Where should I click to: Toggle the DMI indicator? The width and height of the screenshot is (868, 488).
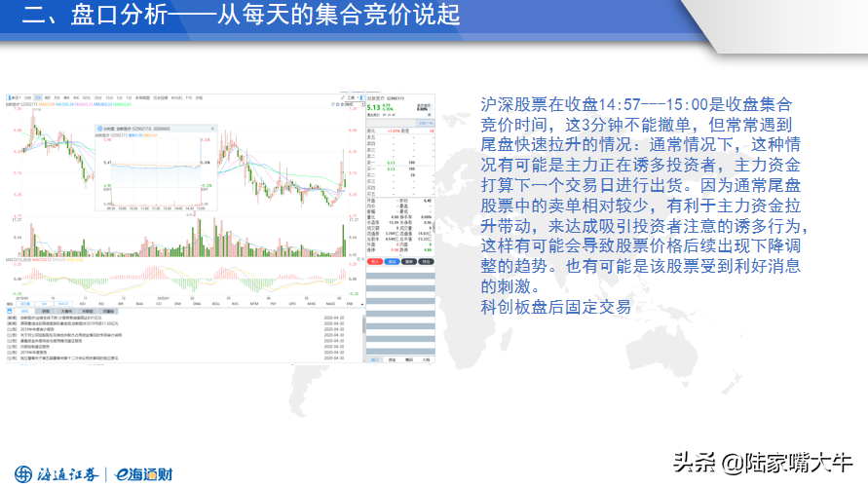(x=177, y=304)
